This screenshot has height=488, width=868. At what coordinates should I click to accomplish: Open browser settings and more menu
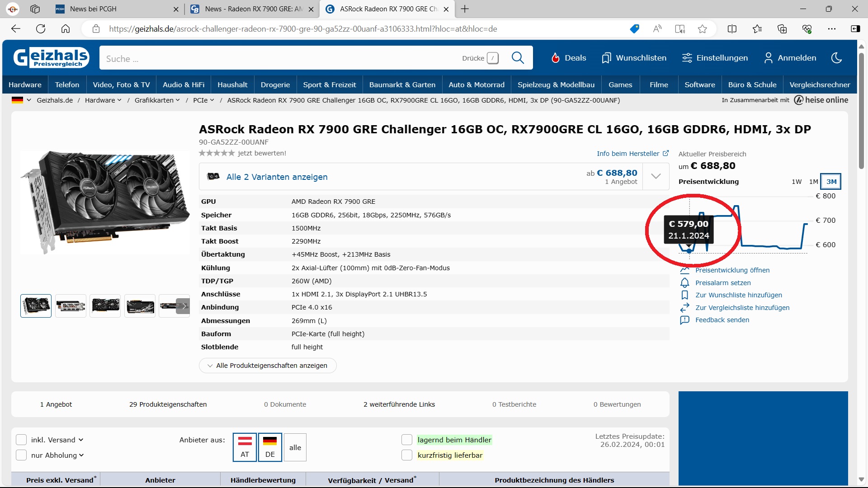click(x=832, y=29)
